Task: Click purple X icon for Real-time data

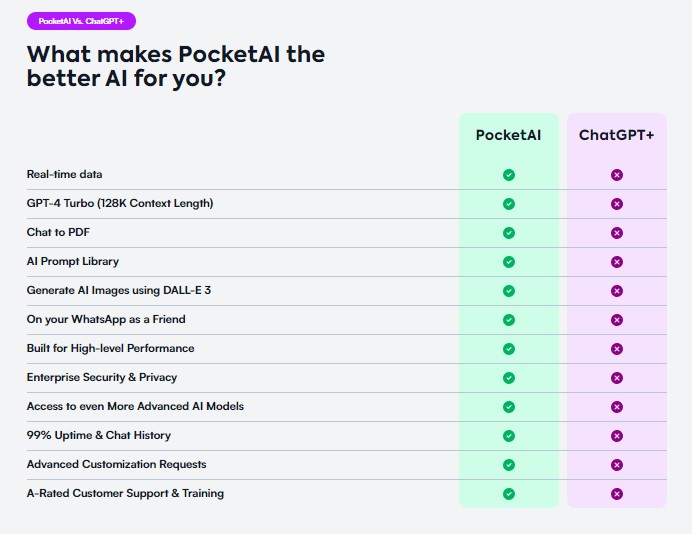Action: point(617,175)
